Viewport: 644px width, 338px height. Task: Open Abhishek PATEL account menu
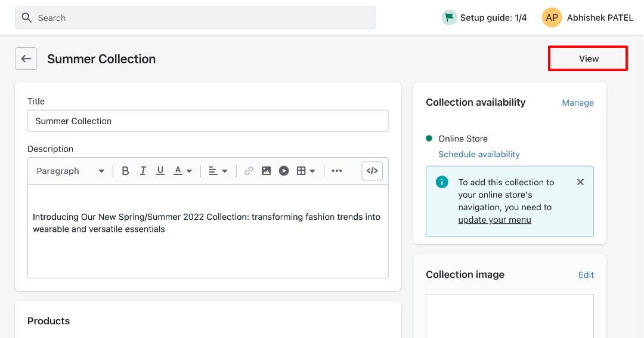(588, 18)
